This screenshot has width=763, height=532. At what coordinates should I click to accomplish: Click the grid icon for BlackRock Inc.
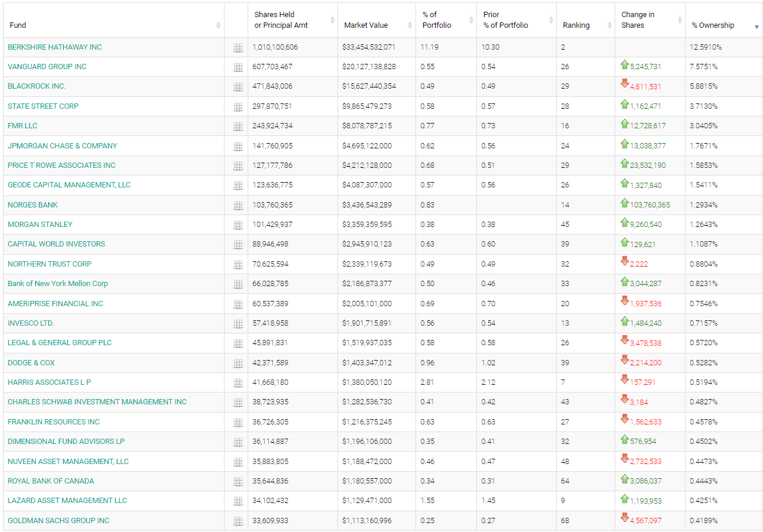coord(238,87)
